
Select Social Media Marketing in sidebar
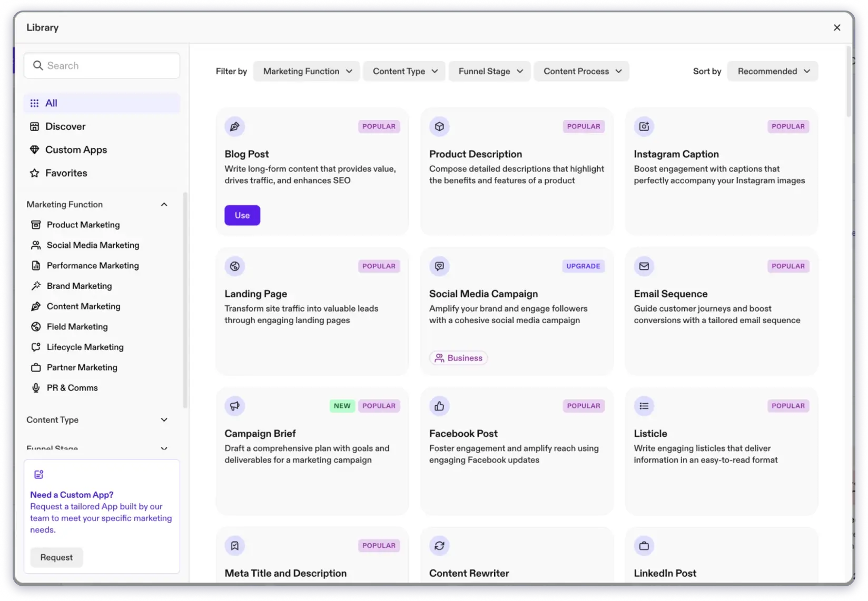93,245
